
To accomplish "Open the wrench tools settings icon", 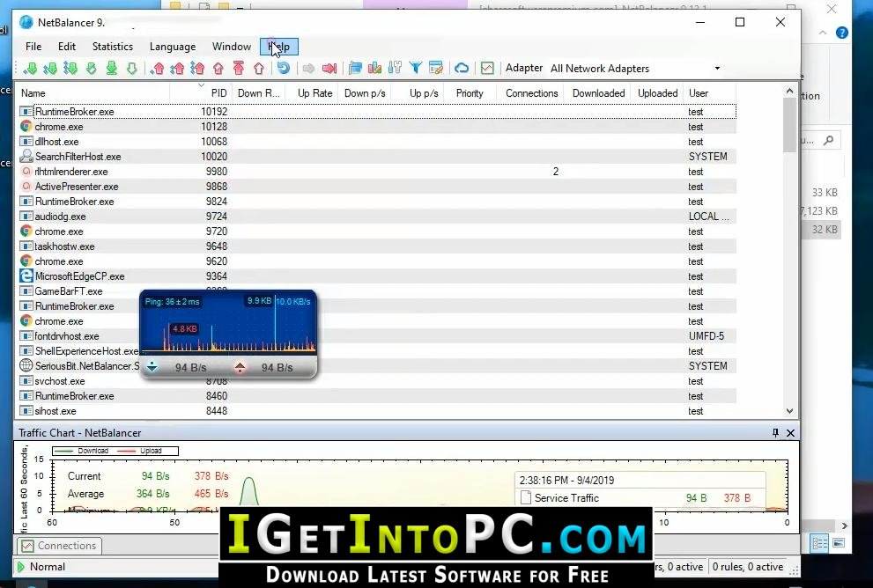I will pyautogui.click(x=395, y=69).
